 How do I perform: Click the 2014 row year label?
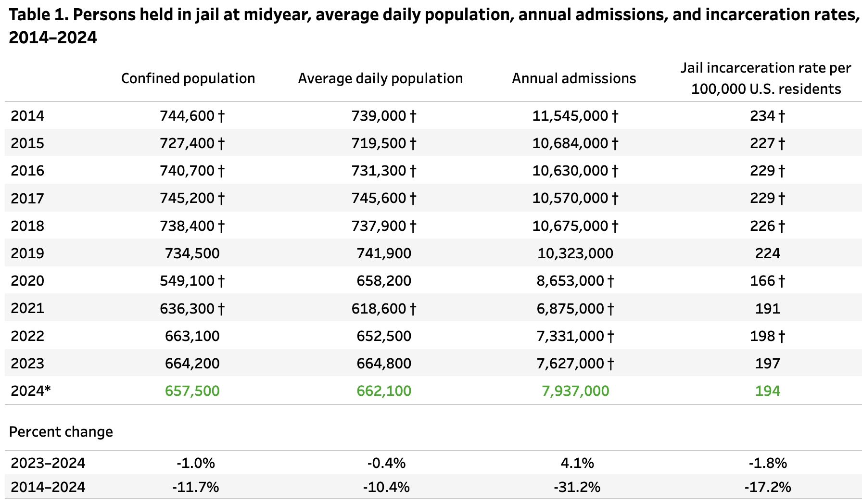click(27, 116)
